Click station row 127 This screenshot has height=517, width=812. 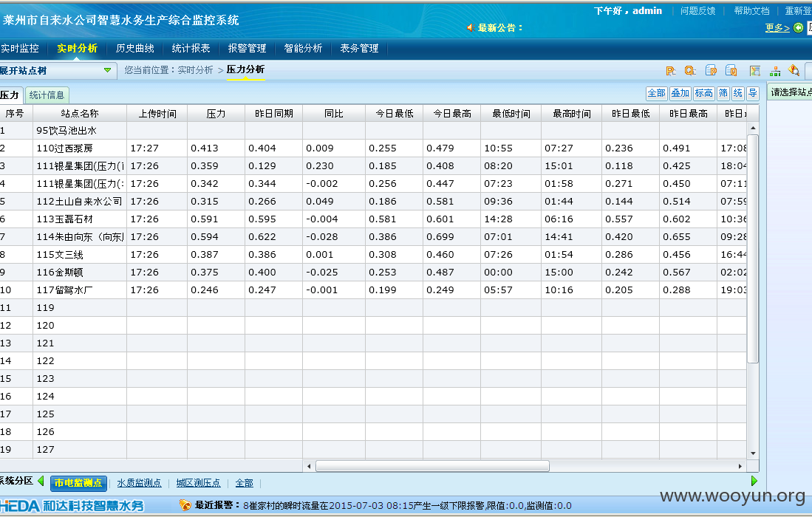coord(373,449)
